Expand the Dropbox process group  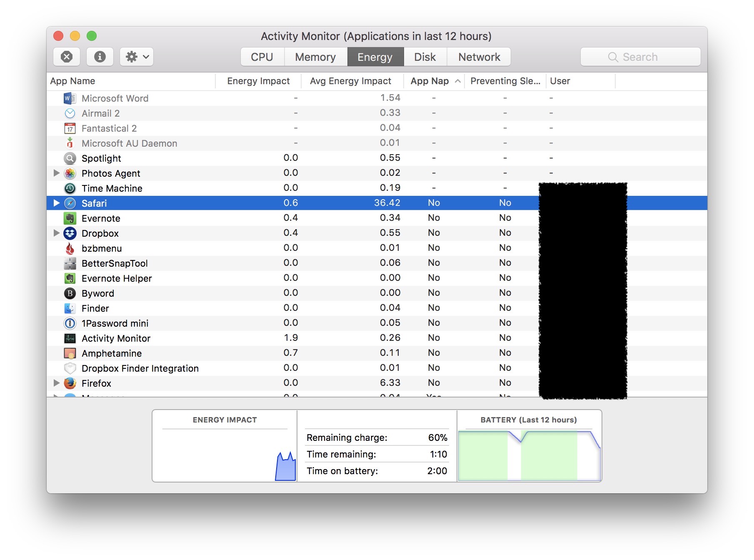57,233
